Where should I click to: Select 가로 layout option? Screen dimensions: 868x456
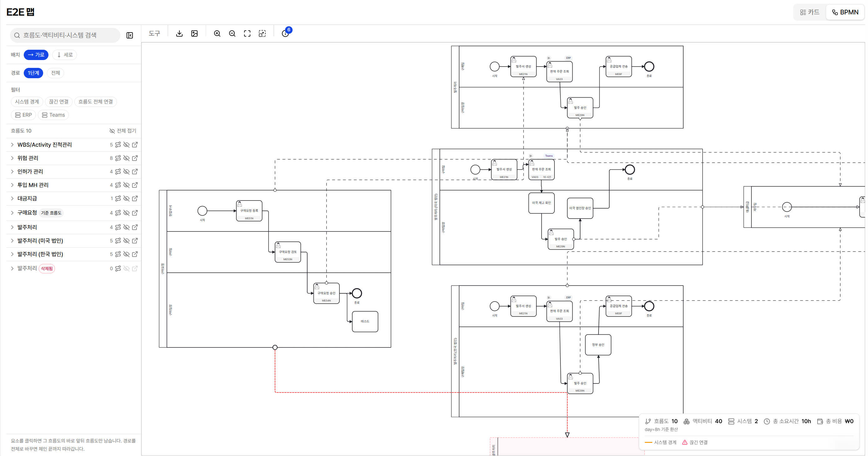point(36,55)
